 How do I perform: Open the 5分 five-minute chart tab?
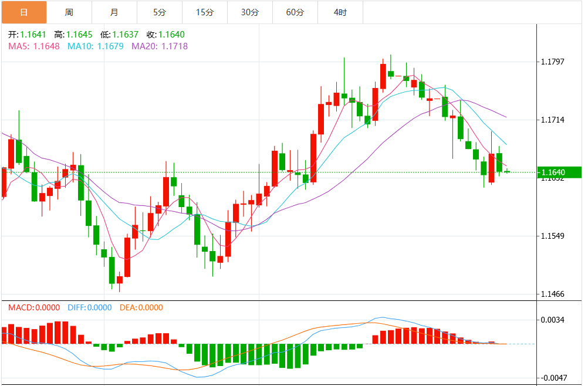(159, 12)
